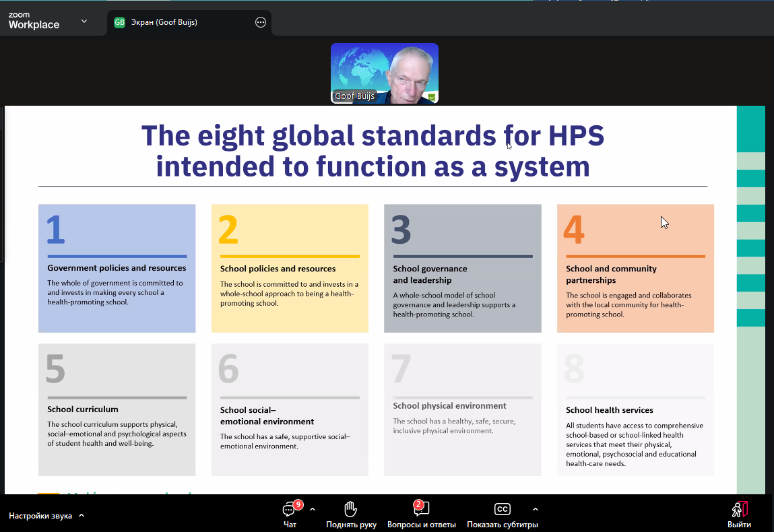The height and width of the screenshot is (532, 774).
Task: Expand the caret beside Показать субтитры
Action: (x=536, y=510)
